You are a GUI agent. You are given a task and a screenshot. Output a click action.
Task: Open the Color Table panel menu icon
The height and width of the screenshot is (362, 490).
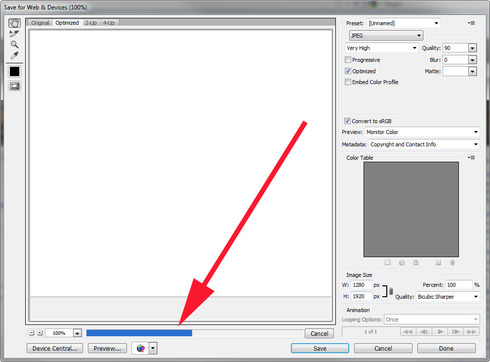click(x=471, y=157)
